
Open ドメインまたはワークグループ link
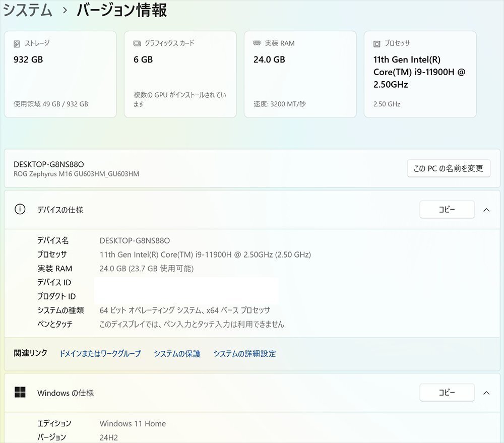click(x=100, y=354)
